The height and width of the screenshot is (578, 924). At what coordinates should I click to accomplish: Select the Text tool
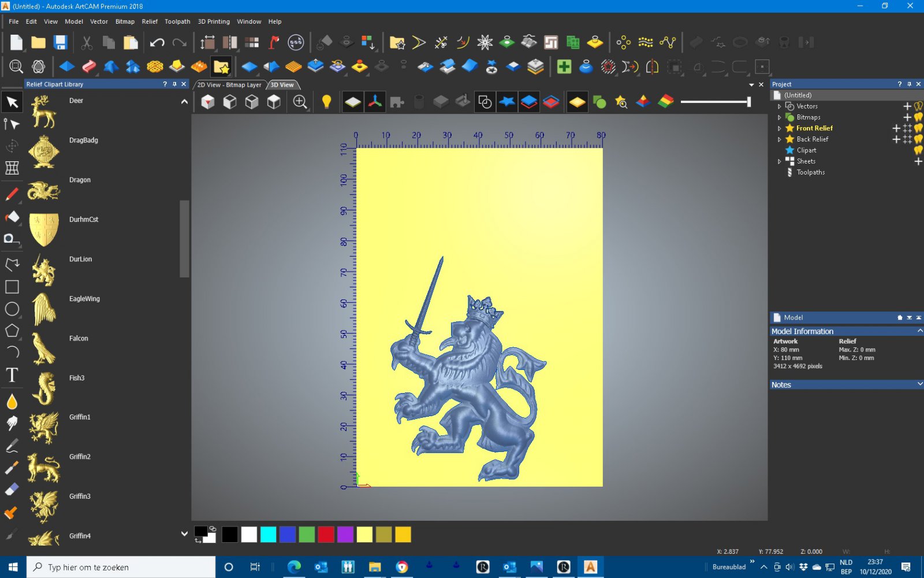(12, 375)
